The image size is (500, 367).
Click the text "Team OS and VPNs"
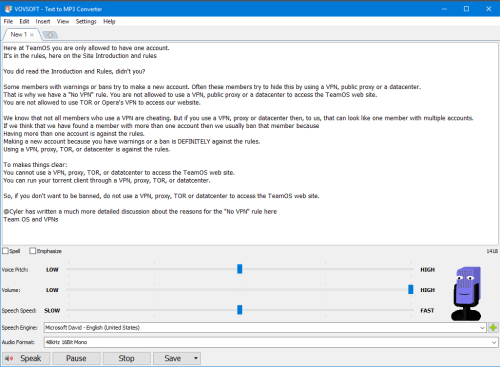[31, 219]
